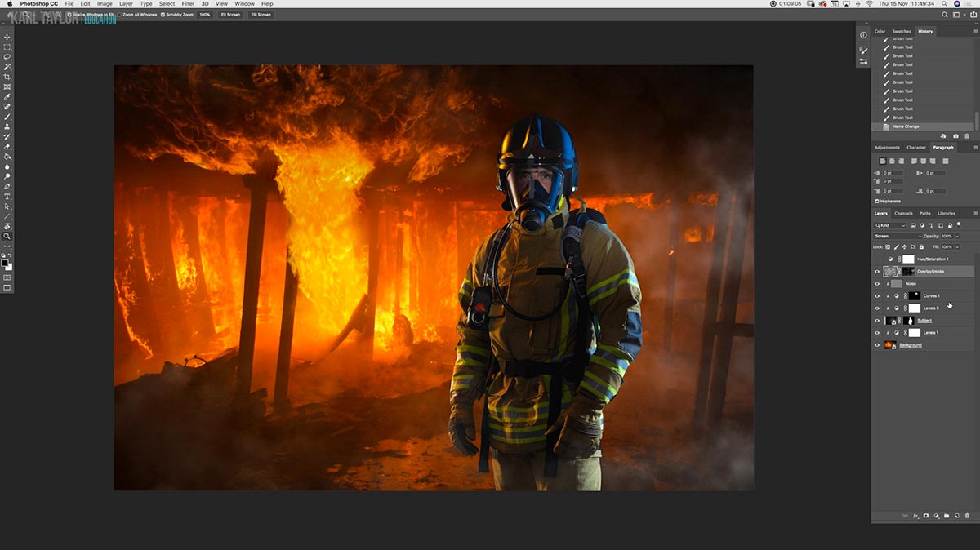Click the create new layer icon
Viewport: 980px width, 550px height.
click(x=957, y=516)
